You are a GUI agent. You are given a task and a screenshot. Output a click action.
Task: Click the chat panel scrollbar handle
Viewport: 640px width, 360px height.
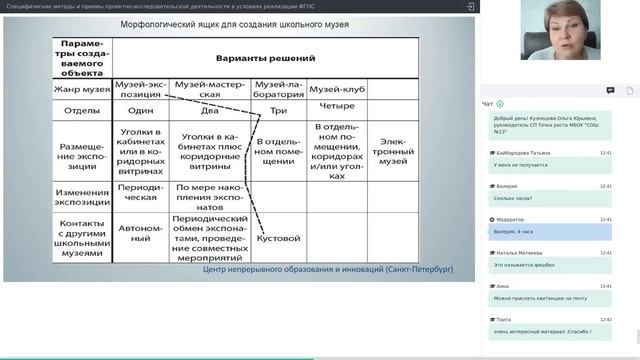point(638,337)
